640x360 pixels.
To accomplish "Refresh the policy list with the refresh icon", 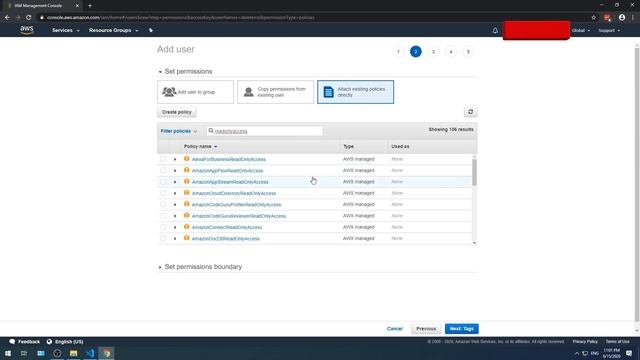I will coord(471,112).
